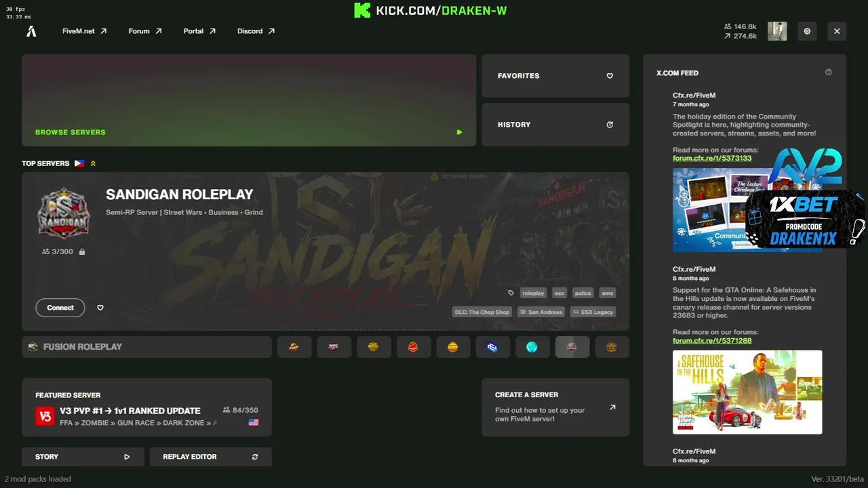Select the FUSION ROLEPLAY server entry
Viewport: 868px width, 488px height.
pos(146,347)
